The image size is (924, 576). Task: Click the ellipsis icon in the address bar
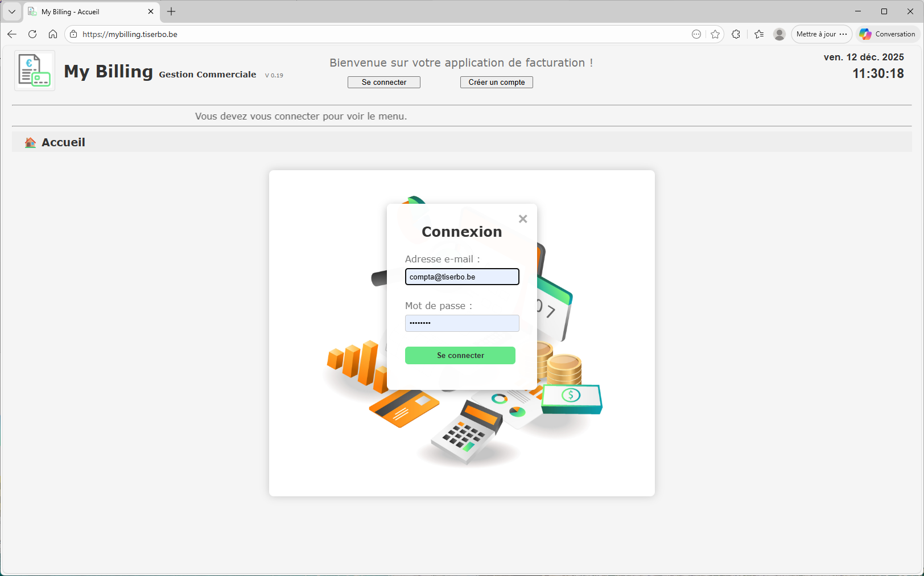click(x=696, y=34)
